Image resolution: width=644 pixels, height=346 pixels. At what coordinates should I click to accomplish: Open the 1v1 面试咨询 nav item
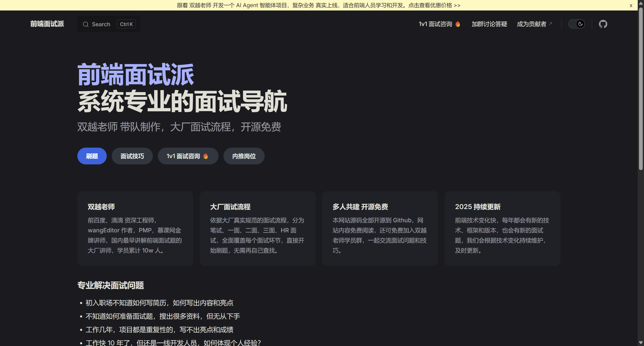(x=435, y=24)
